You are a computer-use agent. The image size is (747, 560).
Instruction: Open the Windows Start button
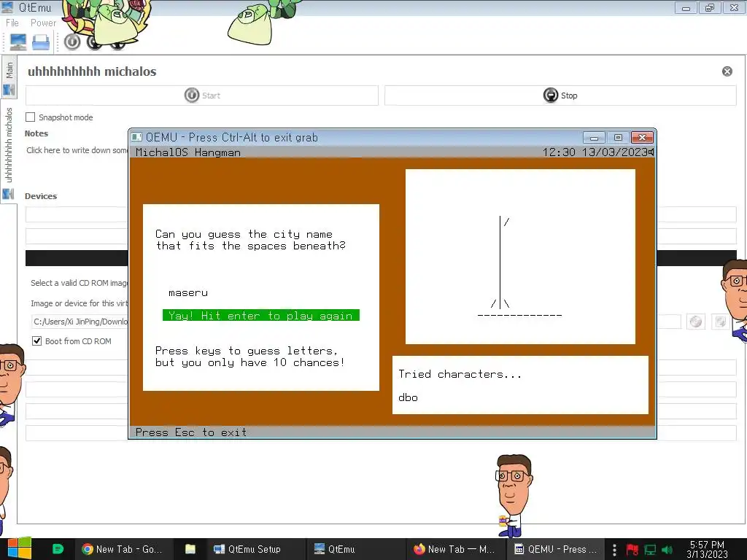20,548
